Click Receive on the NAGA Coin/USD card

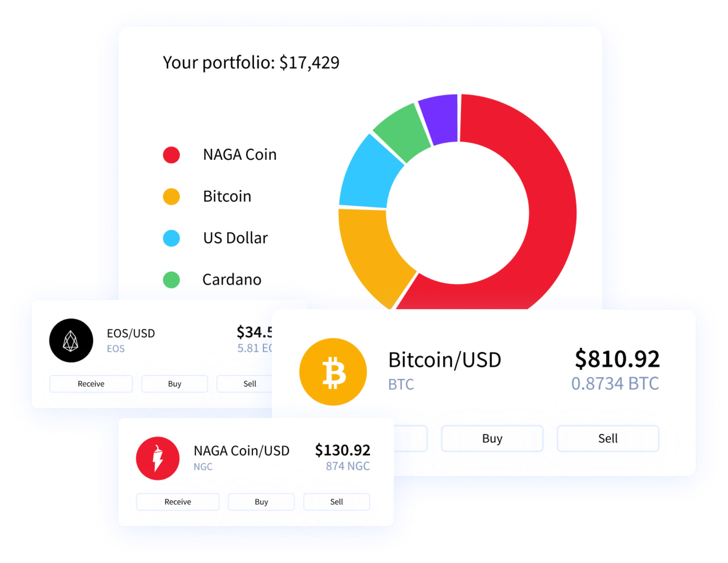coord(177,501)
